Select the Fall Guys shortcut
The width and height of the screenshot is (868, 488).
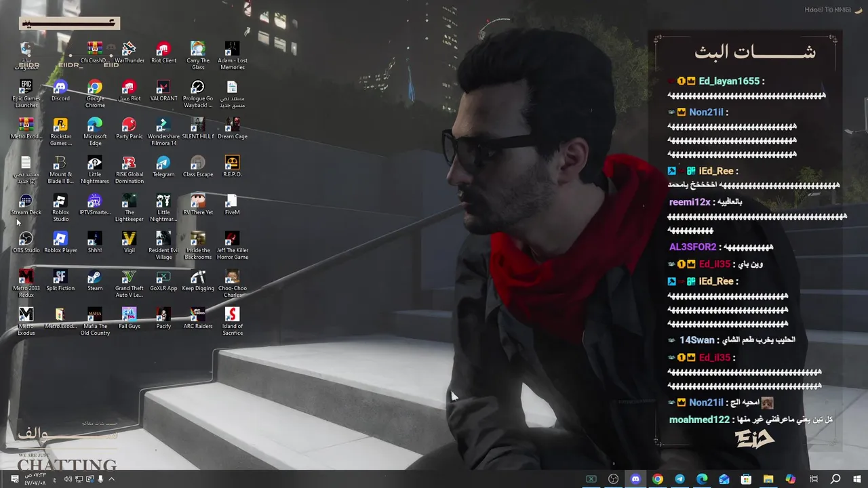point(129,318)
